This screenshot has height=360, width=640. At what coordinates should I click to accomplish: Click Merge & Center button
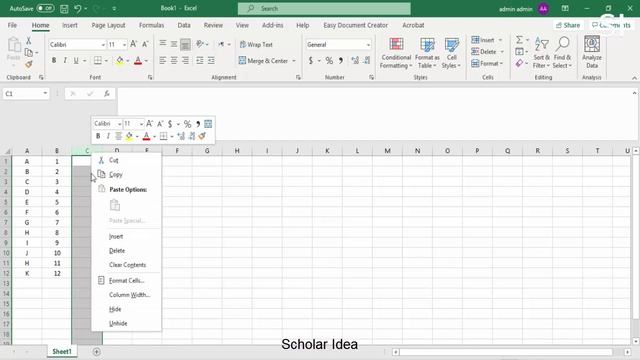(x=263, y=60)
